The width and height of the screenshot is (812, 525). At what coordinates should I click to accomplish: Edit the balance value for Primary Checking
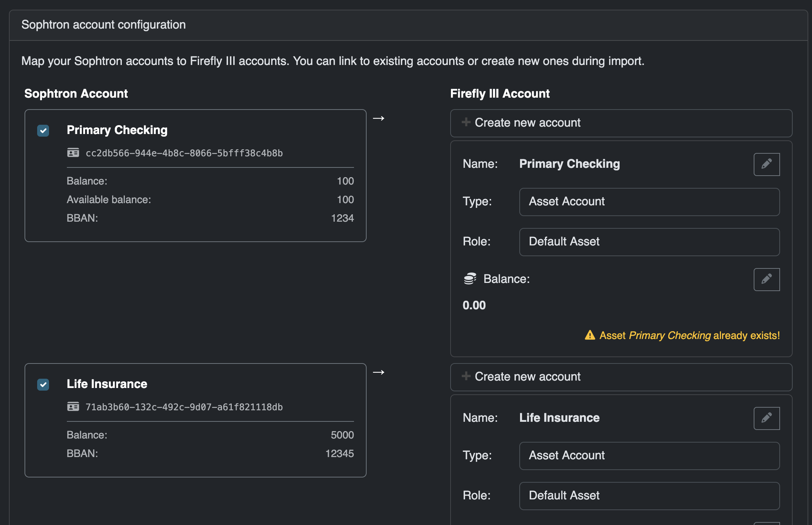click(x=766, y=279)
